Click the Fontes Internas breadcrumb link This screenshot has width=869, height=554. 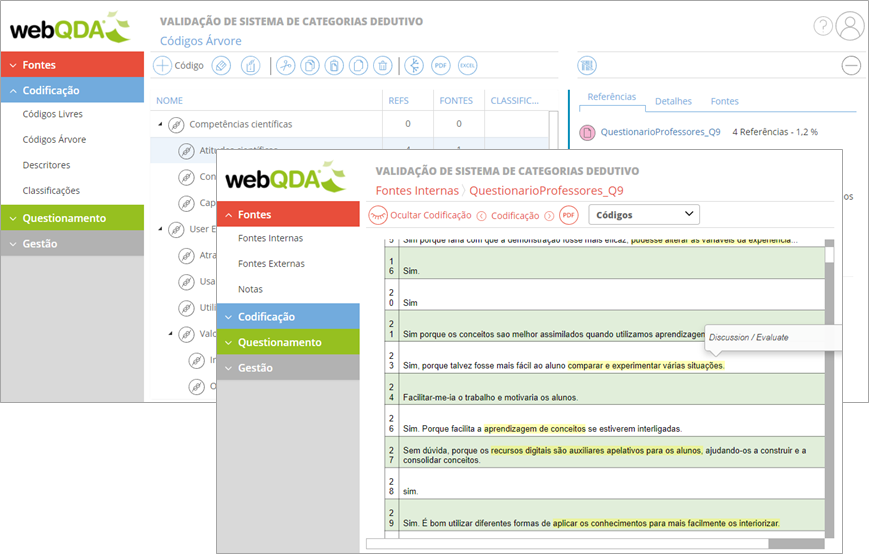[417, 191]
